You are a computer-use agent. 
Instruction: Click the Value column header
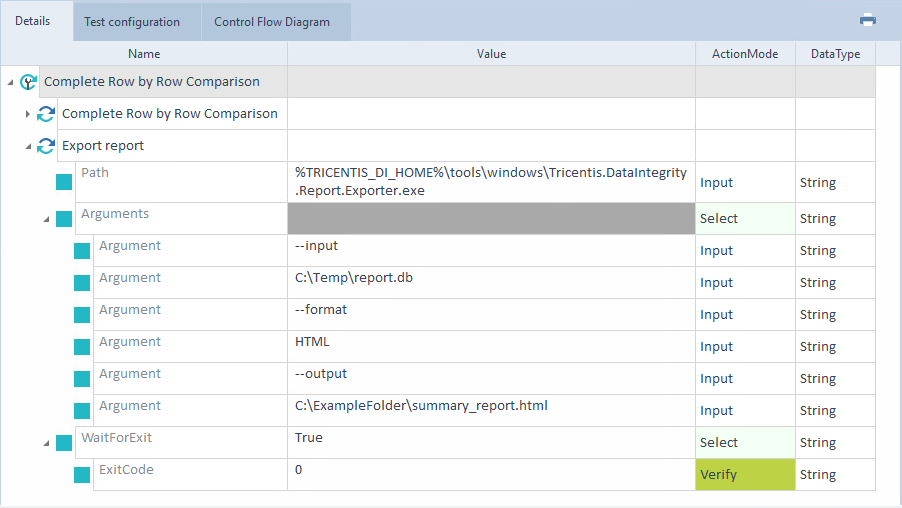(491, 54)
